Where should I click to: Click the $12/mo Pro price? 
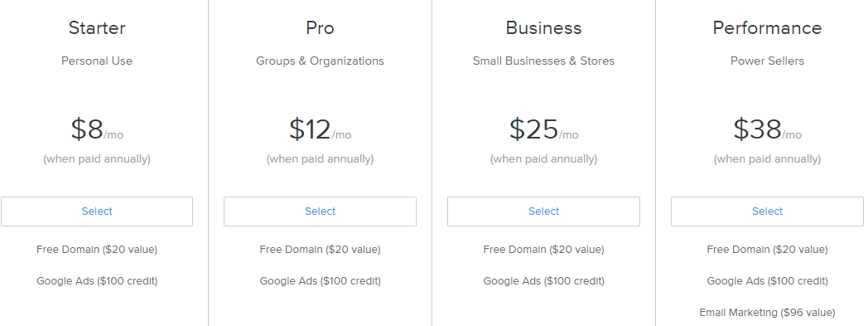[320, 129]
